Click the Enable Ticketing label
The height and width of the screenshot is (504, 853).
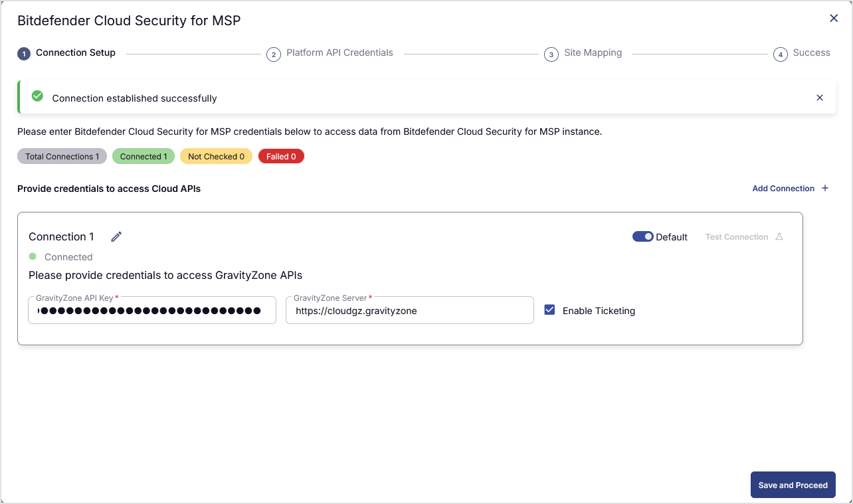(599, 311)
